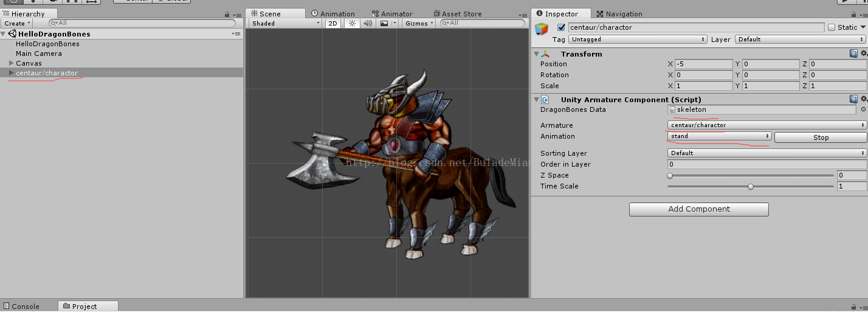Click Unity logo beside HelloDragonBones scene
This screenshot has height=312, width=868.
click(12, 34)
